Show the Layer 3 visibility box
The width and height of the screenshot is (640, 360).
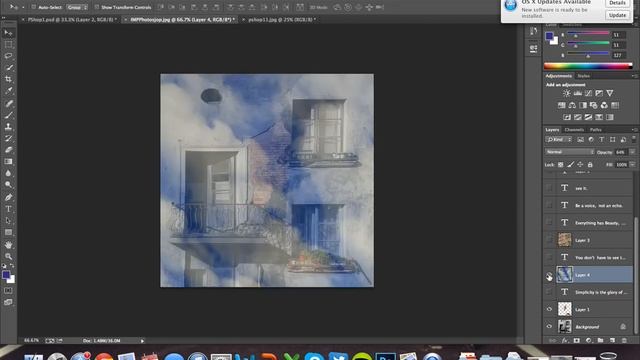[549, 240]
